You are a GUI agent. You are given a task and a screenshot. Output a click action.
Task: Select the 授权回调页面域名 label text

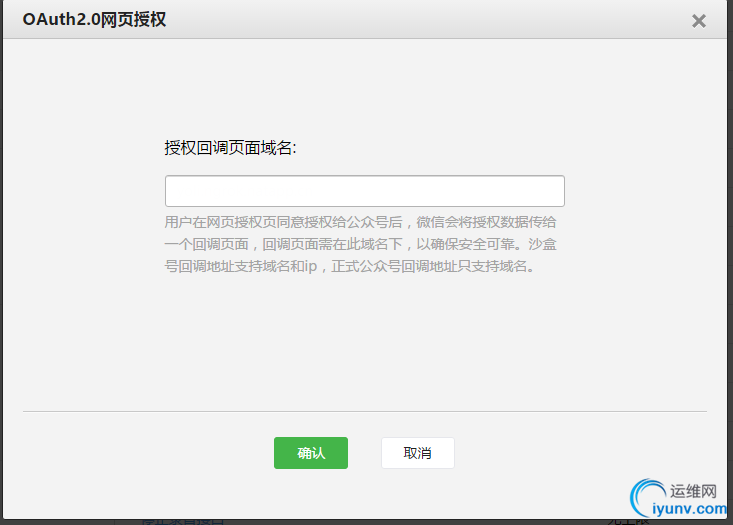pyautogui.click(x=230, y=148)
